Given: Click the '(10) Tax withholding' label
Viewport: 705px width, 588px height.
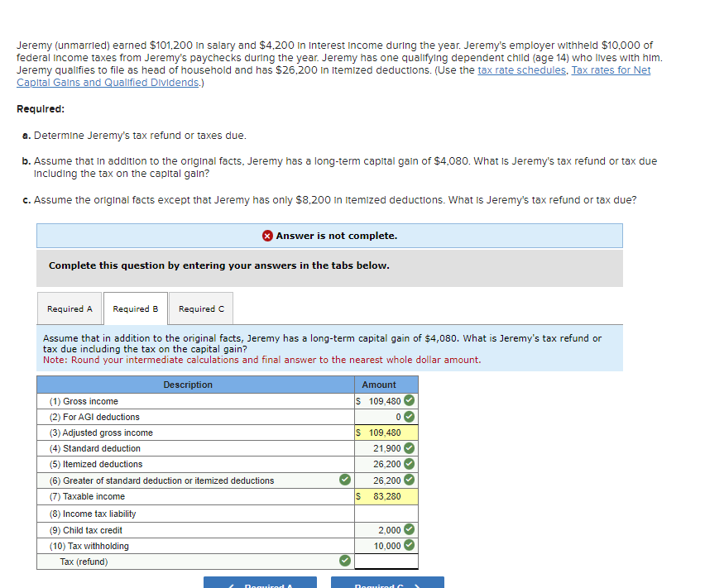Looking at the screenshot, I should 89,546.
